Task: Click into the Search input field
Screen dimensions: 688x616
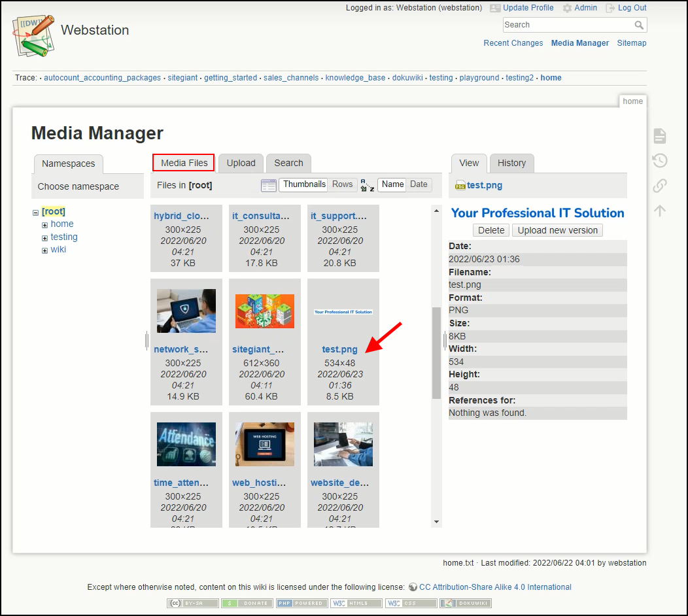Action: [568, 25]
